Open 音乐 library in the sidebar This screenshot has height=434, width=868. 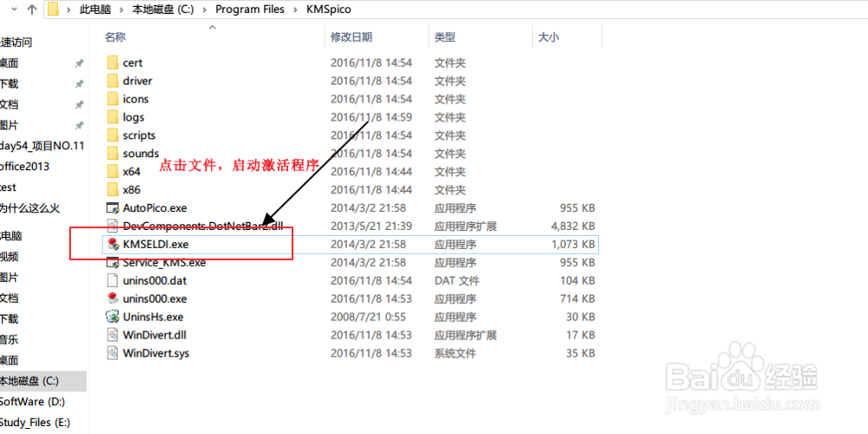[x=10, y=339]
